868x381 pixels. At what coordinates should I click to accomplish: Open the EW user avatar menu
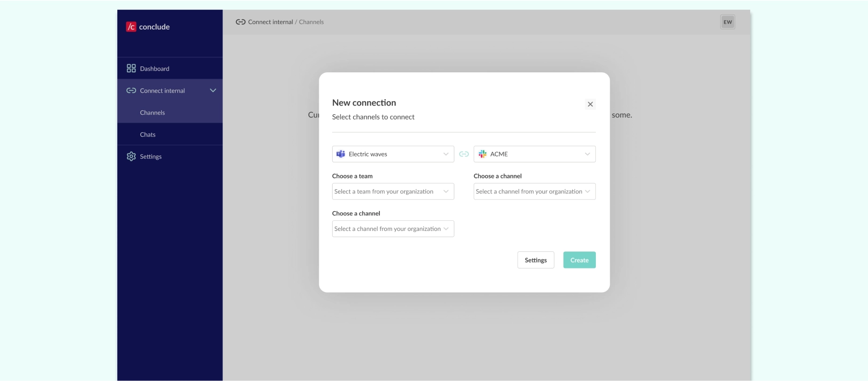point(727,22)
